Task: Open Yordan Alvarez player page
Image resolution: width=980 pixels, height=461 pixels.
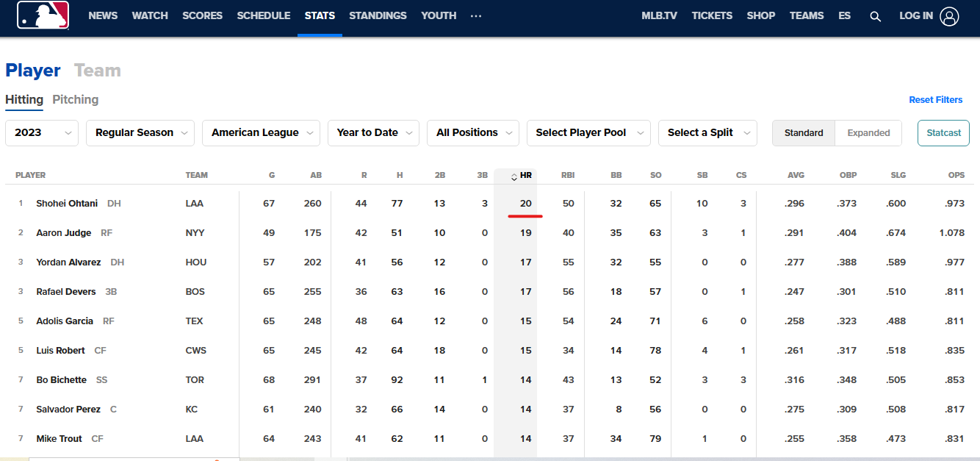Action: pyautogui.click(x=68, y=262)
